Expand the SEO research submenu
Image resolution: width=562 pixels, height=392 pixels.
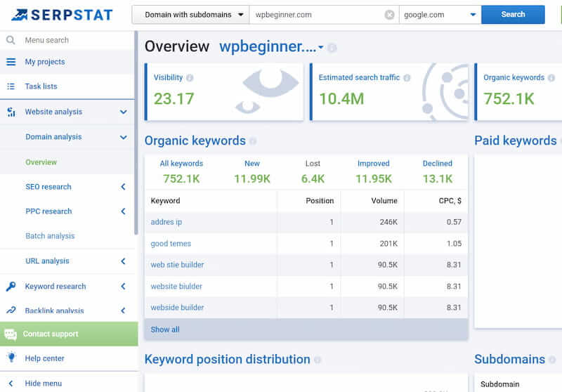(123, 187)
